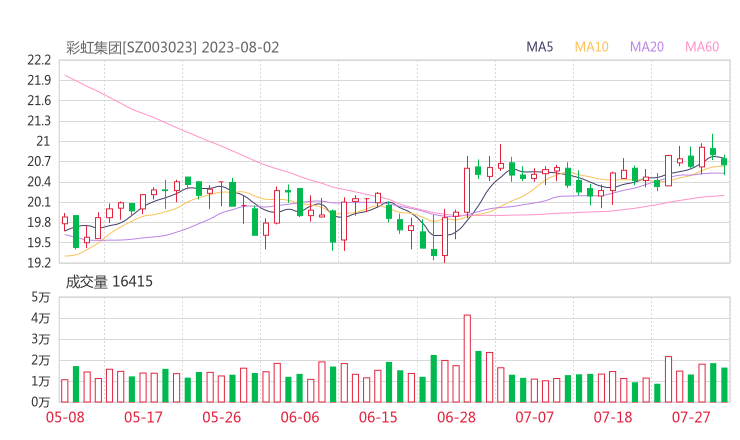Click the 05-26 date axis label
740x440 pixels.
click(x=221, y=417)
